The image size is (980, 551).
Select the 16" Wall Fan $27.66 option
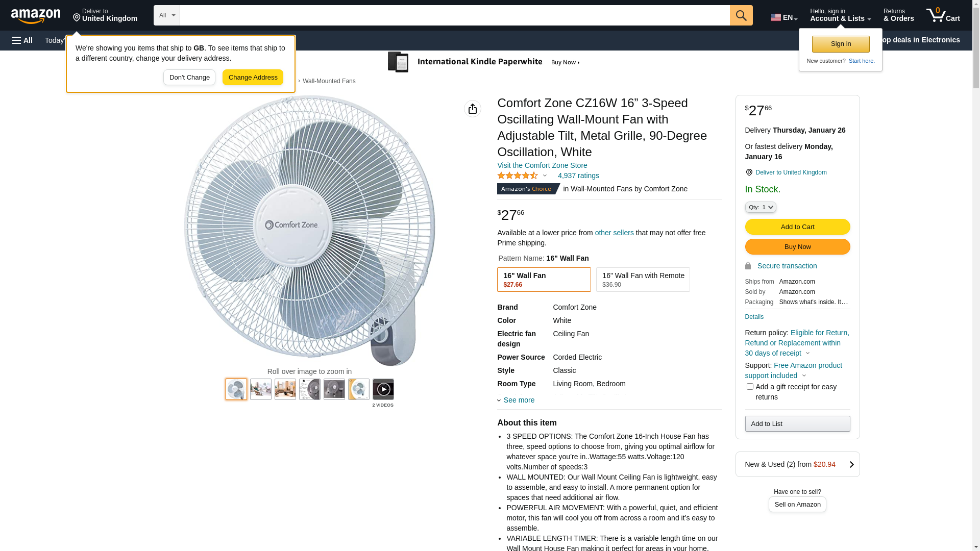tap(544, 280)
